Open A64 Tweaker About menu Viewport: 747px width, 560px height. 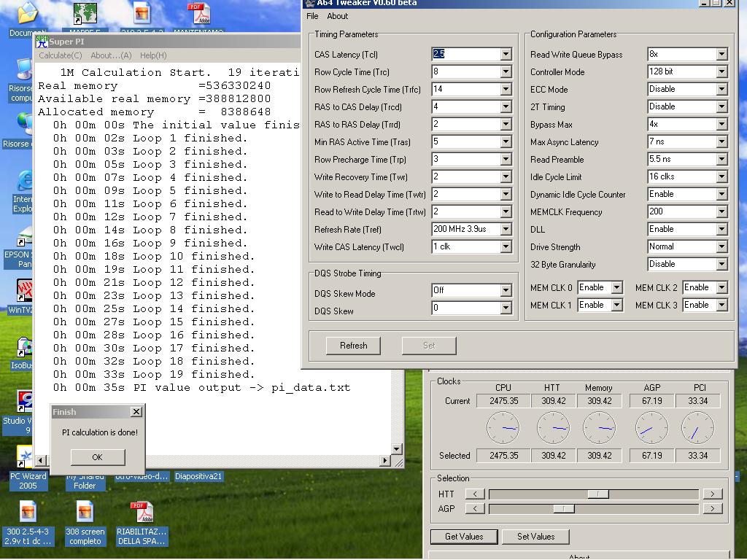pyautogui.click(x=337, y=16)
